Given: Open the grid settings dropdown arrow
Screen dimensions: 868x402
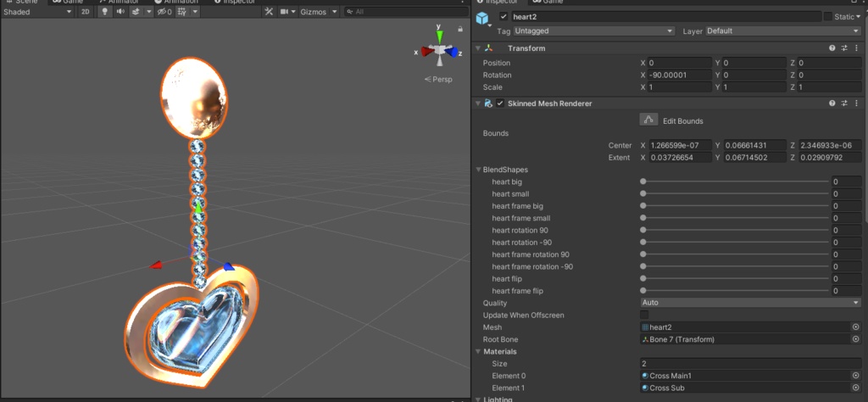Looking at the screenshot, I should pos(196,12).
